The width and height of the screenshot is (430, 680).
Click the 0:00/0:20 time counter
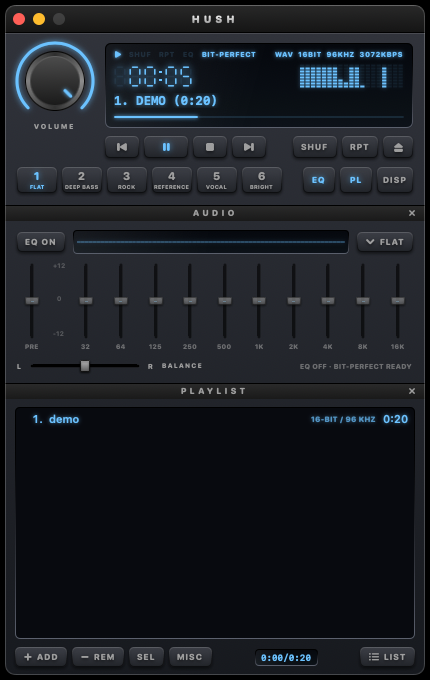(286, 658)
